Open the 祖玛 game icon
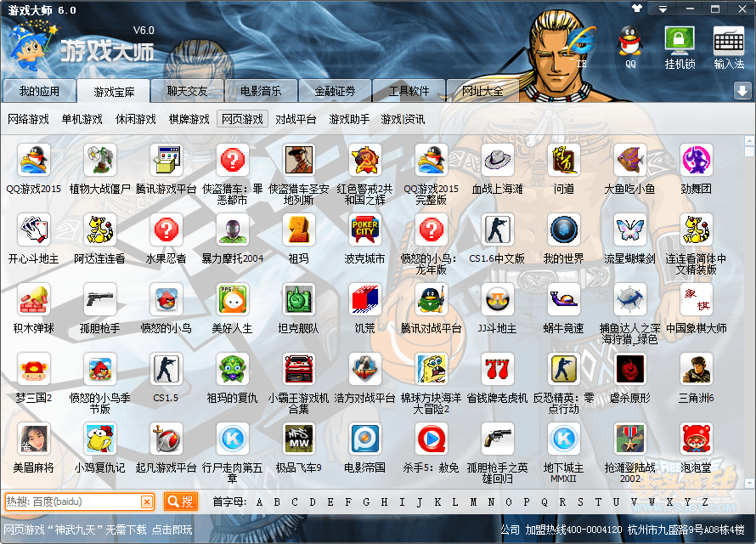756x544 pixels. tap(299, 229)
